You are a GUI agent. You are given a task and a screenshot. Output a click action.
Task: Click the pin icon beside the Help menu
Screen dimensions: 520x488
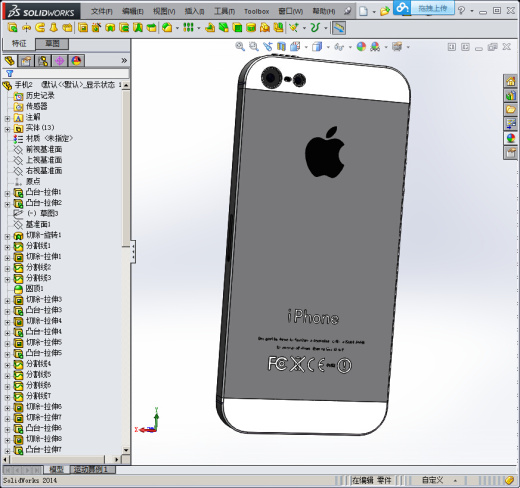tap(348, 11)
